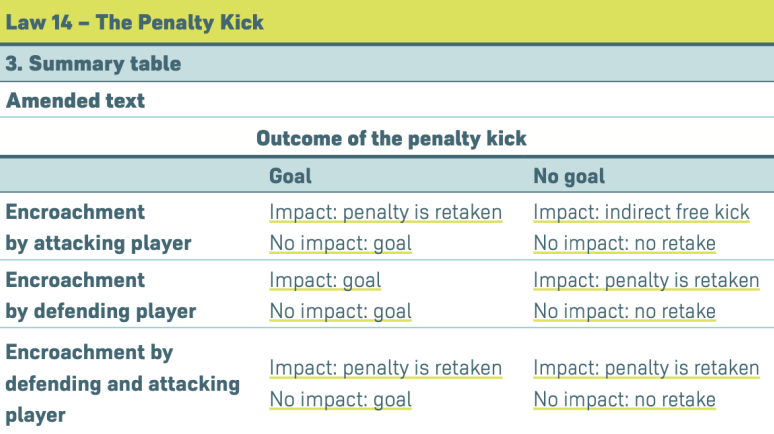
Task: Click 'Encroachment by defending player' row label
Action: pos(100,295)
